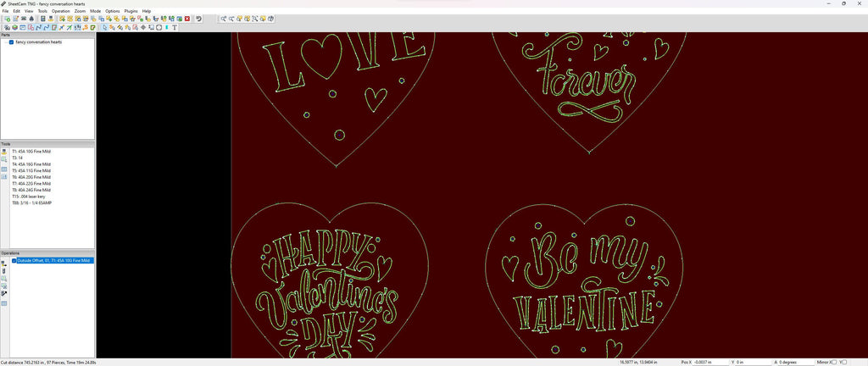Open the Mode menu

pos(96,11)
